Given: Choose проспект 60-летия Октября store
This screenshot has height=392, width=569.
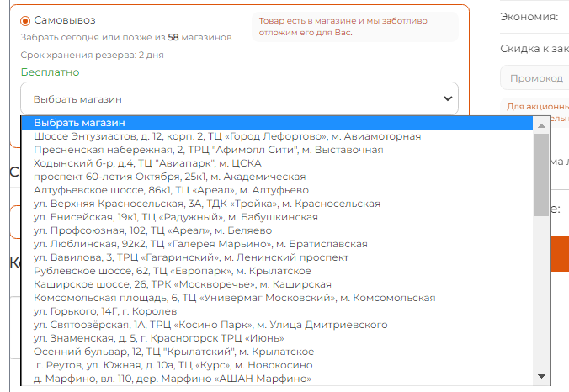Looking at the screenshot, I should point(169,177).
